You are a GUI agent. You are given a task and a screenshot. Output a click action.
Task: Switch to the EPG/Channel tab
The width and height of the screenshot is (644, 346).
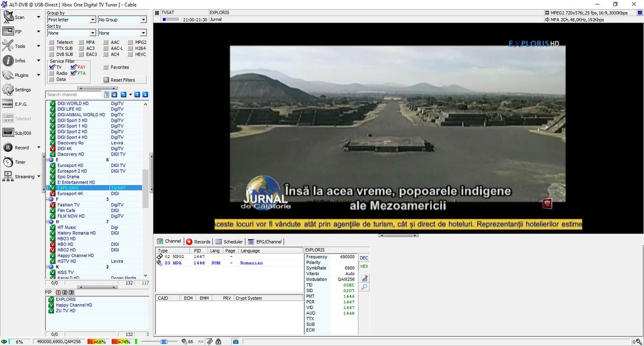coord(266,241)
